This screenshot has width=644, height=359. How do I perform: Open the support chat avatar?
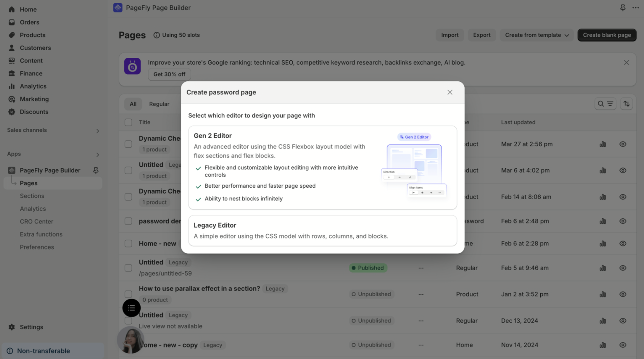130,340
